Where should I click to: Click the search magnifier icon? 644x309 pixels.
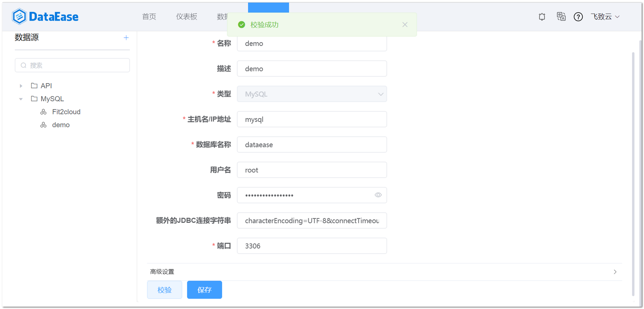click(x=23, y=65)
